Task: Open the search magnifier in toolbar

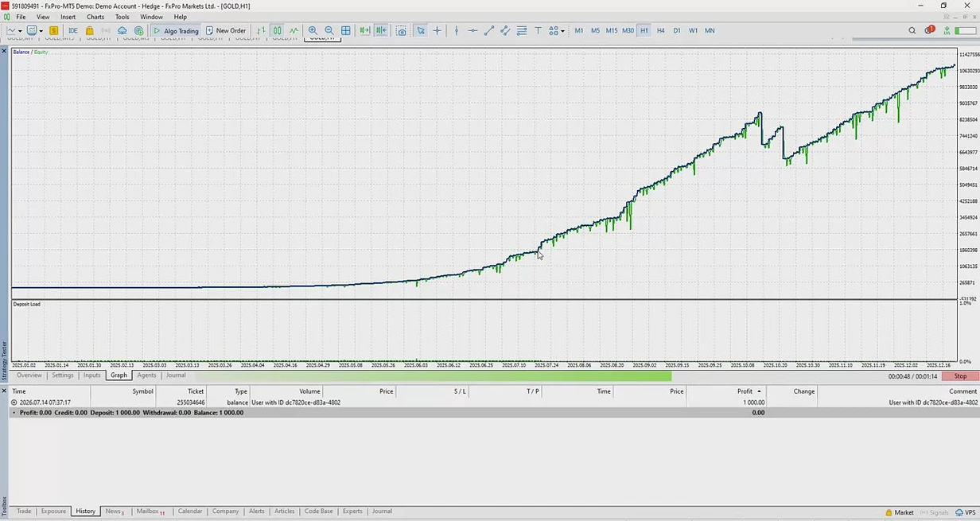Action: point(912,31)
